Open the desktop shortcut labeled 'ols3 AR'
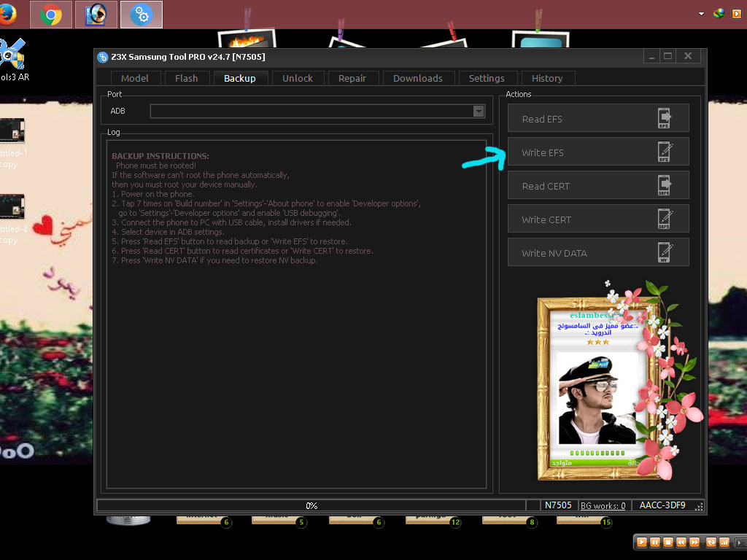The image size is (747, 560). pyautogui.click(x=13, y=60)
